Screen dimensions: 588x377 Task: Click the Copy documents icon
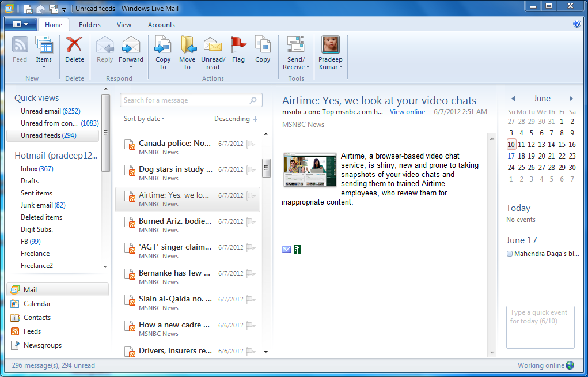coord(263,45)
